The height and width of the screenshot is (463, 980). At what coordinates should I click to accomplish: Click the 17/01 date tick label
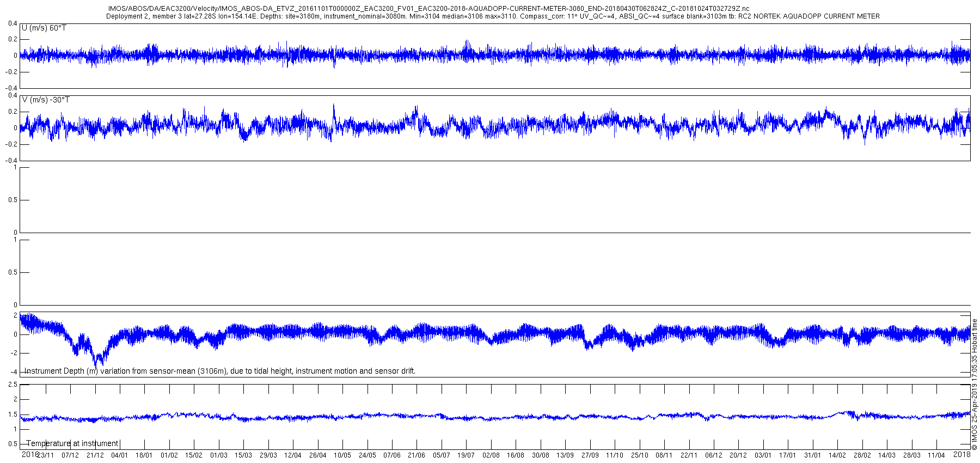788,455
